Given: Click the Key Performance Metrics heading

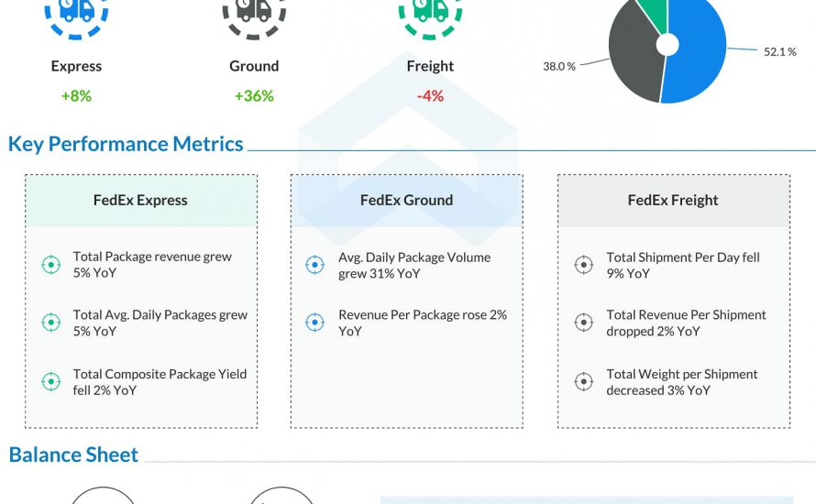Looking at the screenshot, I should coord(126,144).
